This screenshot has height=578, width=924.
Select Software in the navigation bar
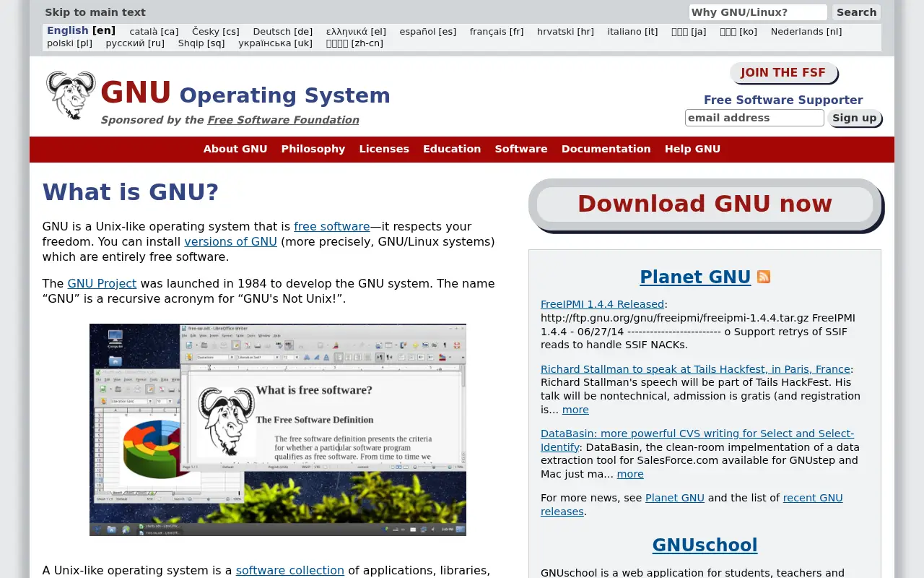tap(521, 149)
